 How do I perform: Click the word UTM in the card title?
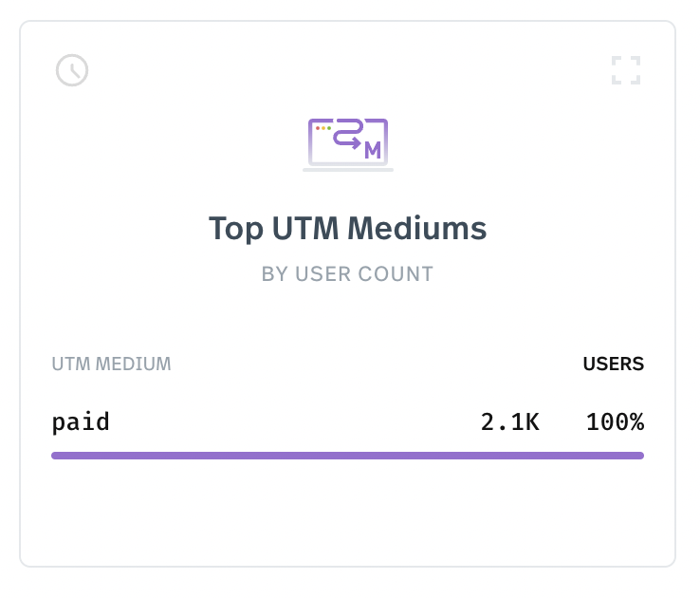tap(304, 228)
